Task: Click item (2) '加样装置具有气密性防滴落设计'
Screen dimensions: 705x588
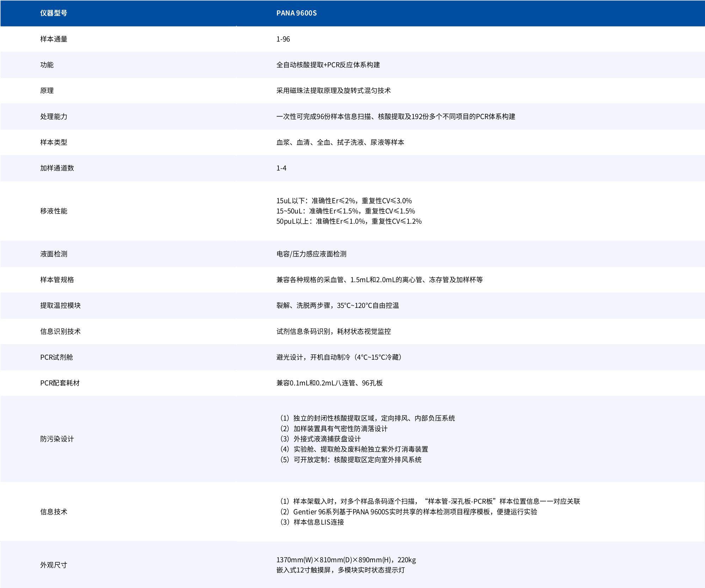Action: pos(333,429)
